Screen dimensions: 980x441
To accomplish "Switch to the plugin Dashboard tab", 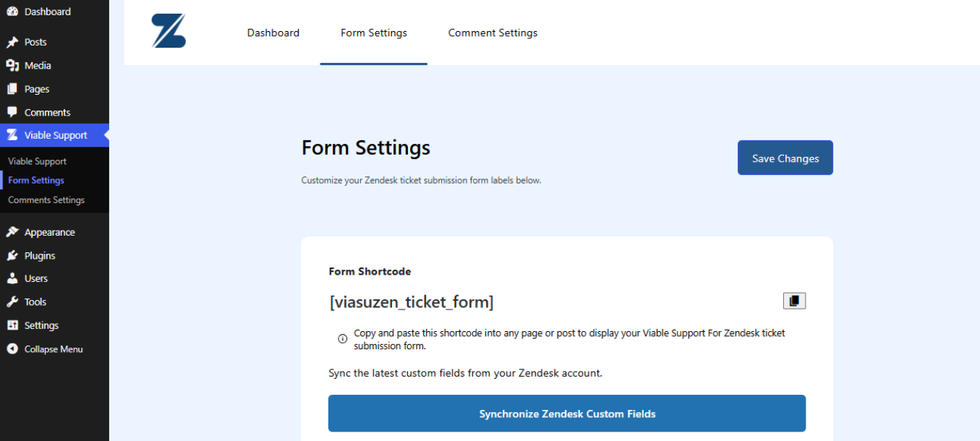I will [x=273, y=33].
